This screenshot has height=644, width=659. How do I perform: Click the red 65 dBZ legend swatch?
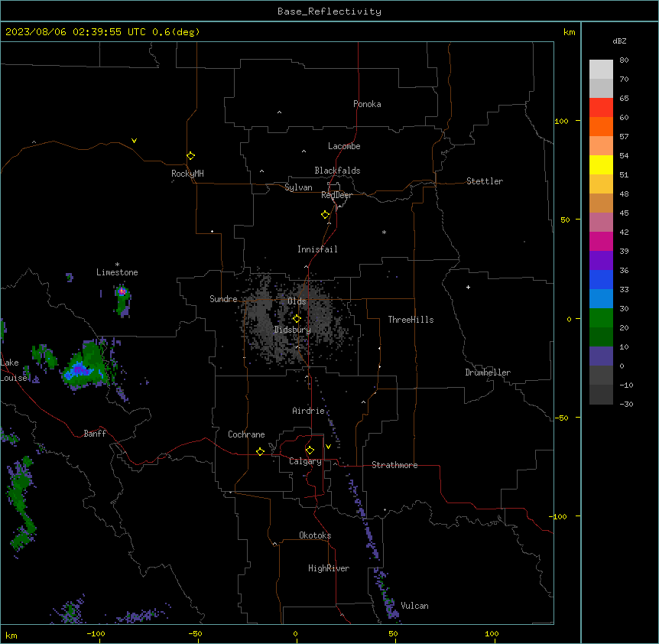tap(601, 108)
